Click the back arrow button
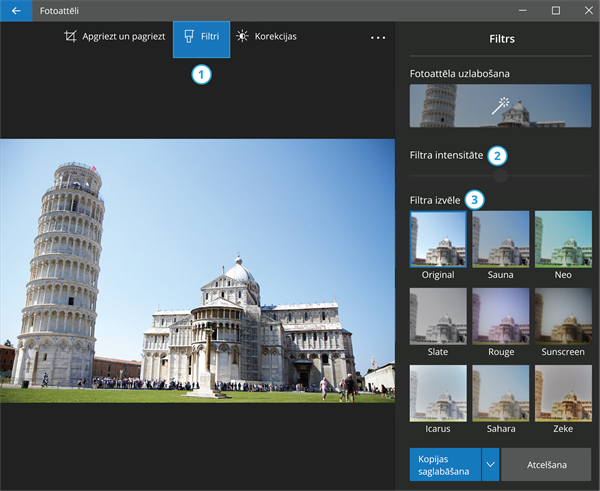The width and height of the screenshot is (600, 491). (x=15, y=10)
